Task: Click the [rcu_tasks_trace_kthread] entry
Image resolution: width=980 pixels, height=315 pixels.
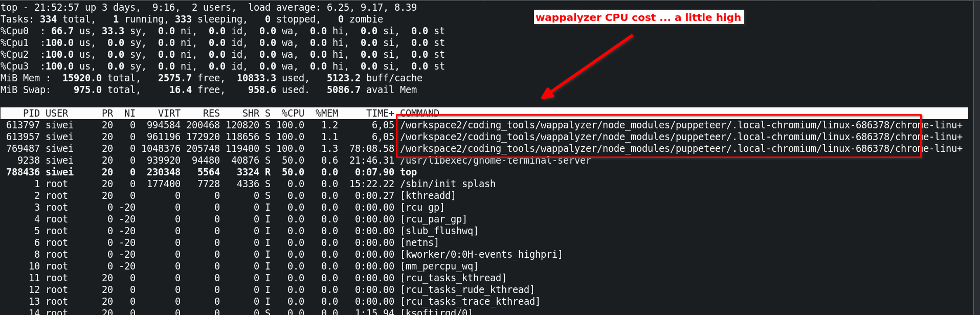Action: click(470, 302)
